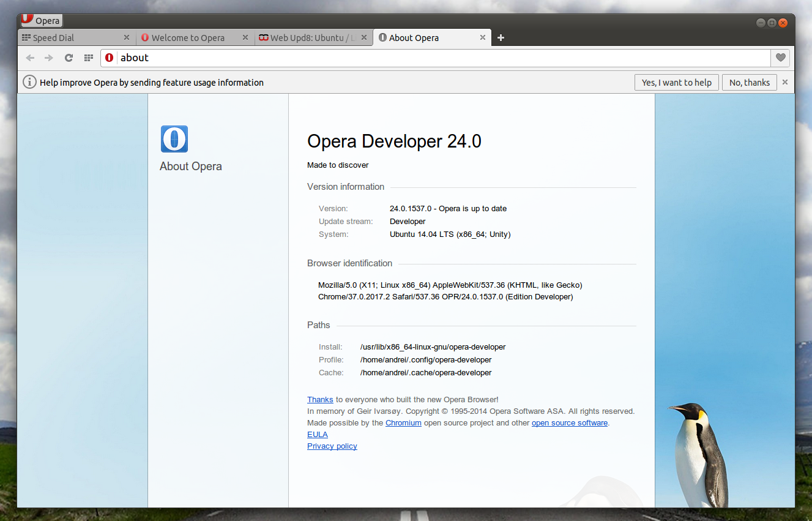This screenshot has height=521, width=812.
Task: Close the Welcome to Opera tab
Action: [246, 37]
